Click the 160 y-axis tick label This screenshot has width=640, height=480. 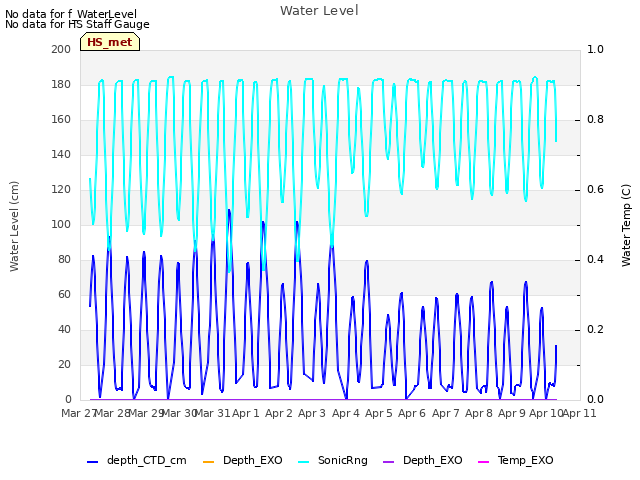[61, 119]
